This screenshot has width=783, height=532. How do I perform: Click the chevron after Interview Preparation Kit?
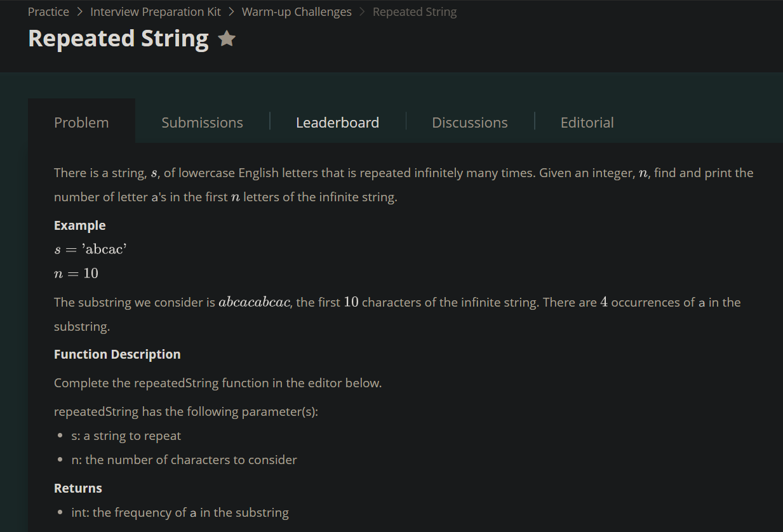pyautogui.click(x=231, y=12)
